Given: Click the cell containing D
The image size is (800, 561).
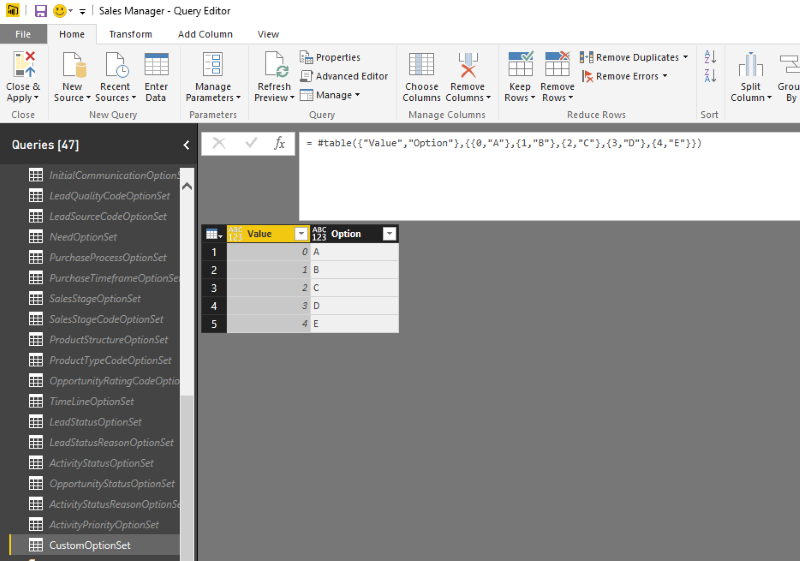Looking at the screenshot, I should pos(355,306).
